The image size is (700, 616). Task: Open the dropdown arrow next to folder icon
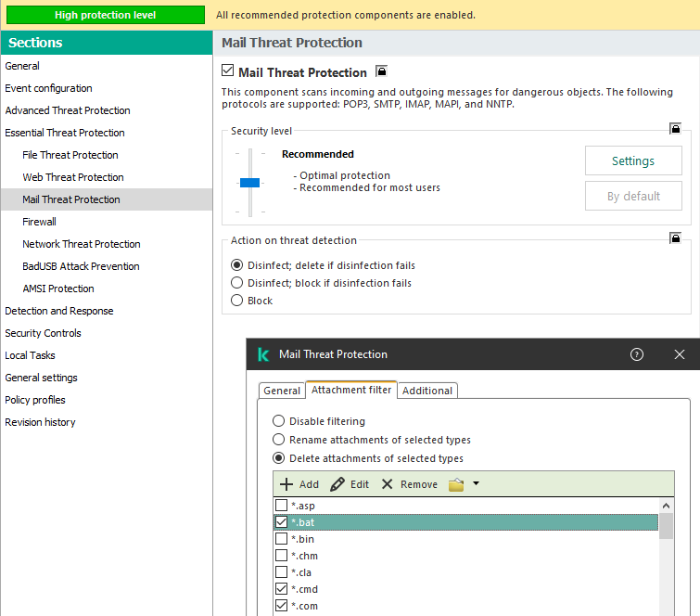pyautogui.click(x=476, y=483)
